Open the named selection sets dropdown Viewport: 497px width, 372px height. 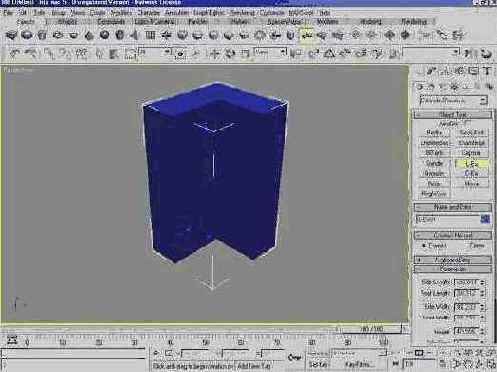pyautogui.click(x=431, y=52)
